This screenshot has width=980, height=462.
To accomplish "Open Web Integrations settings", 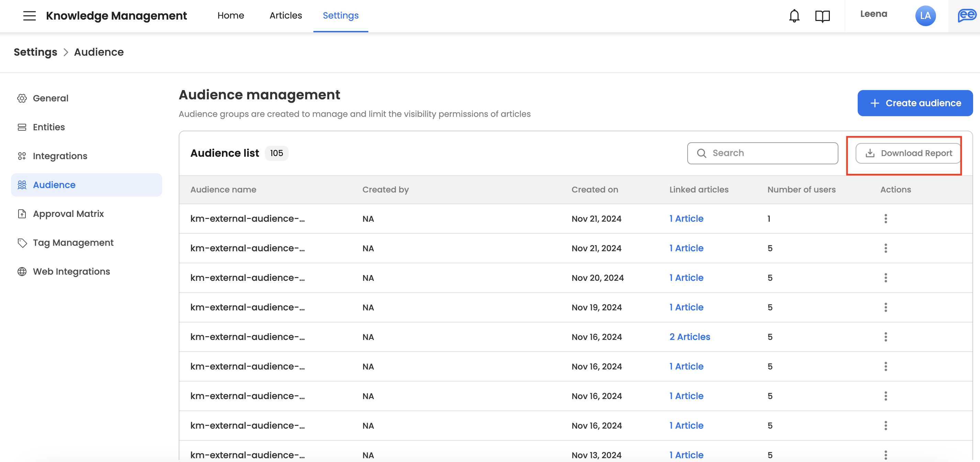I will coord(71,272).
